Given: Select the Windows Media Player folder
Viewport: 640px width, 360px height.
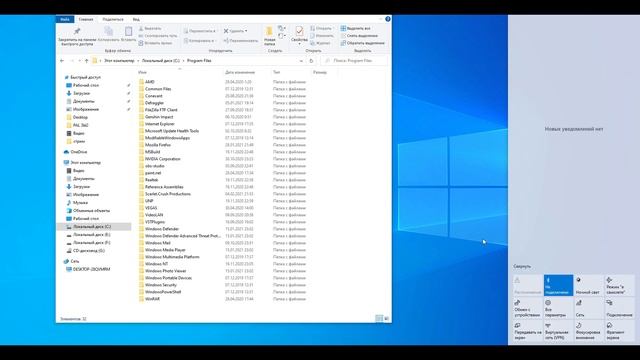Looking at the screenshot, I should 165,250.
